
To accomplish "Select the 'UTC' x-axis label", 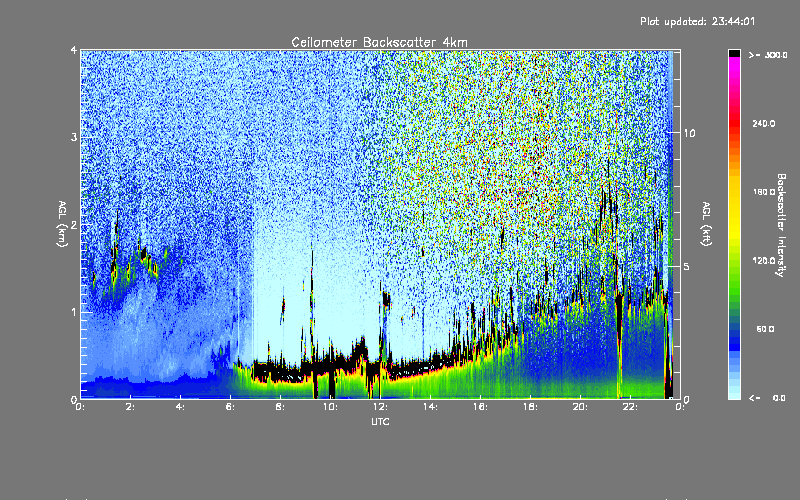I will tap(380, 421).
